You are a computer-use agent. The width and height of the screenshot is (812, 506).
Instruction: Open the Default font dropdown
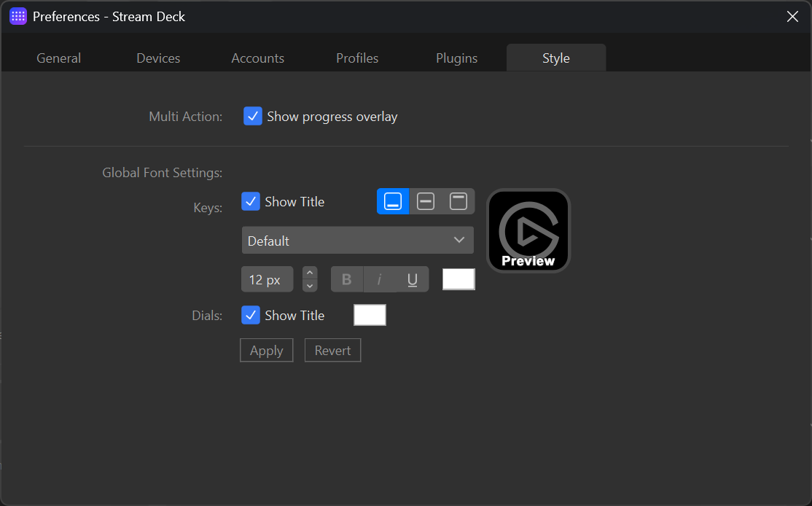(x=357, y=240)
